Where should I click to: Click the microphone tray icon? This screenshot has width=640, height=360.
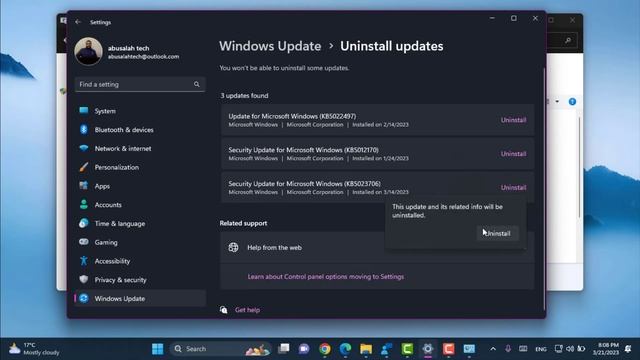[x=508, y=349]
